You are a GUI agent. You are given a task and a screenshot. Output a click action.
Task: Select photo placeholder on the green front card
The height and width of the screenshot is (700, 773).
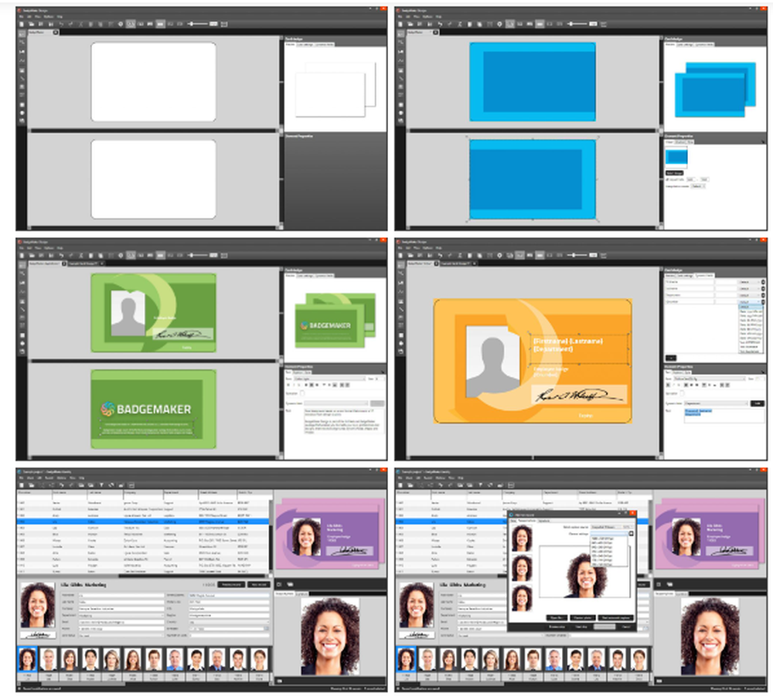point(128,314)
